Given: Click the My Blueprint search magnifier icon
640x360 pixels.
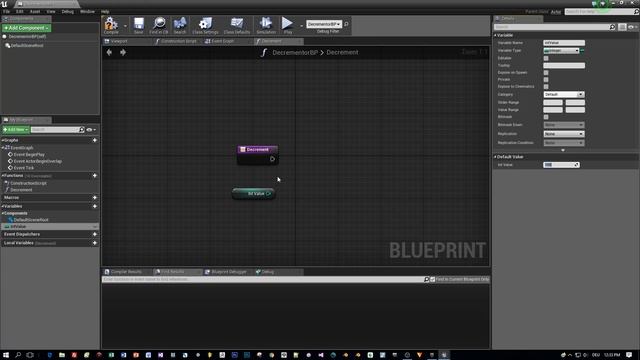Looking at the screenshot, I should click(81, 130).
